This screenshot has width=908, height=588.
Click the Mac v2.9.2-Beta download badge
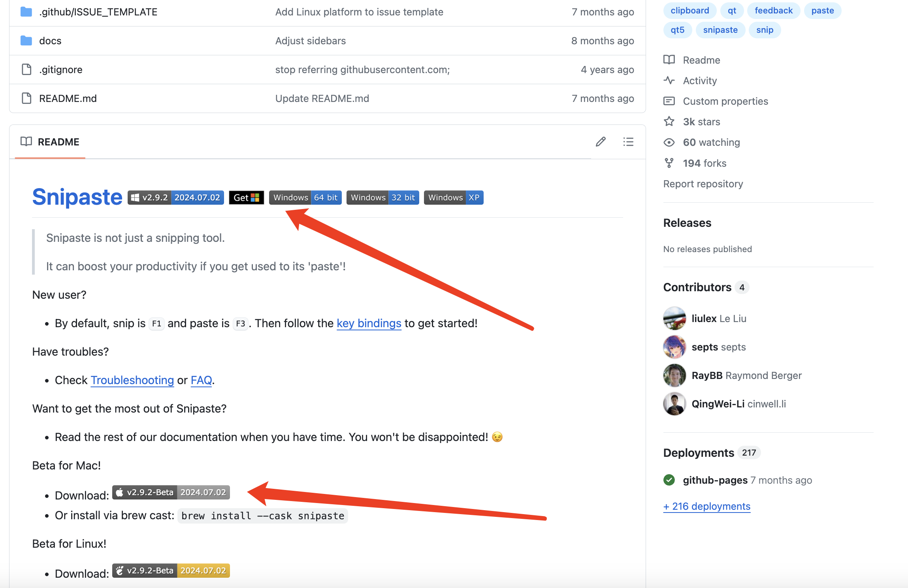coord(171,492)
